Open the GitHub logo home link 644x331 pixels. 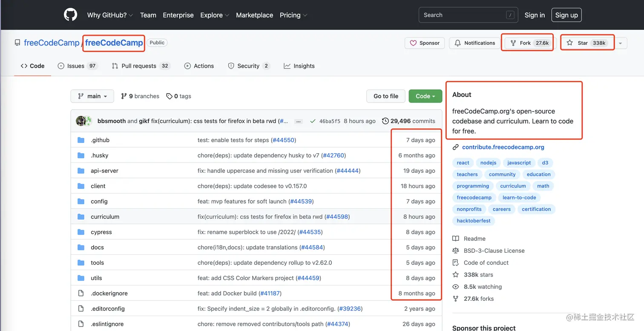[x=70, y=15]
